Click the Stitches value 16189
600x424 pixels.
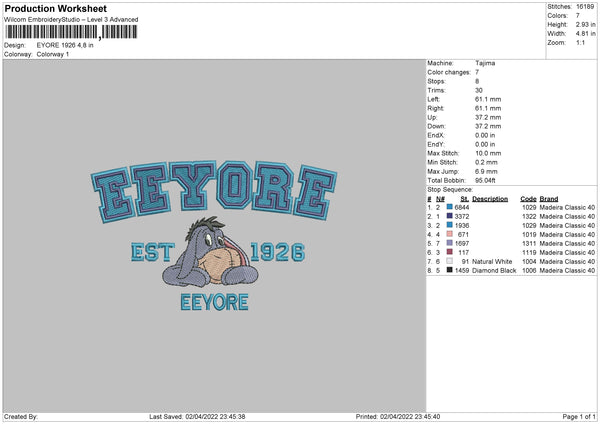pos(585,7)
